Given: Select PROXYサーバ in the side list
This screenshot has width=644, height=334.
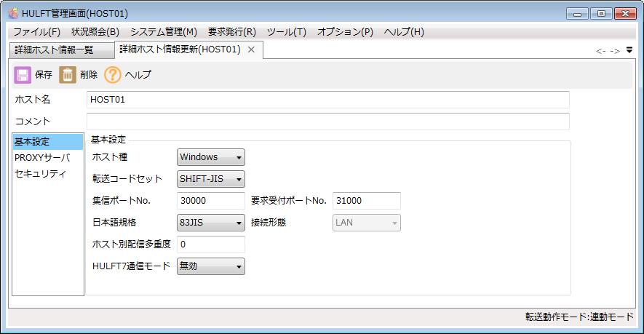Looking at the screenshot, I should [47, 158].
